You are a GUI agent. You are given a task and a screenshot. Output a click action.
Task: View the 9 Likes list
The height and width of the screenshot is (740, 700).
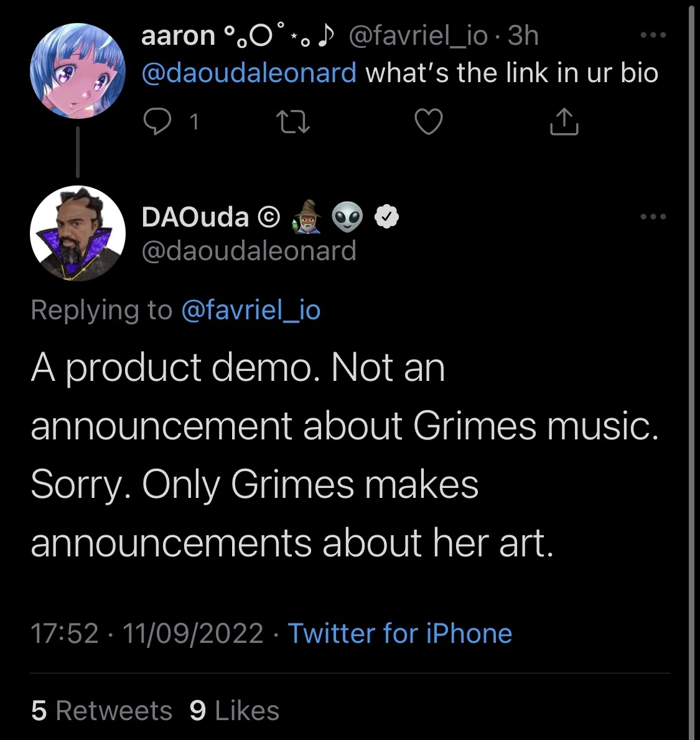pyautogui.click(x=235, y=710)
